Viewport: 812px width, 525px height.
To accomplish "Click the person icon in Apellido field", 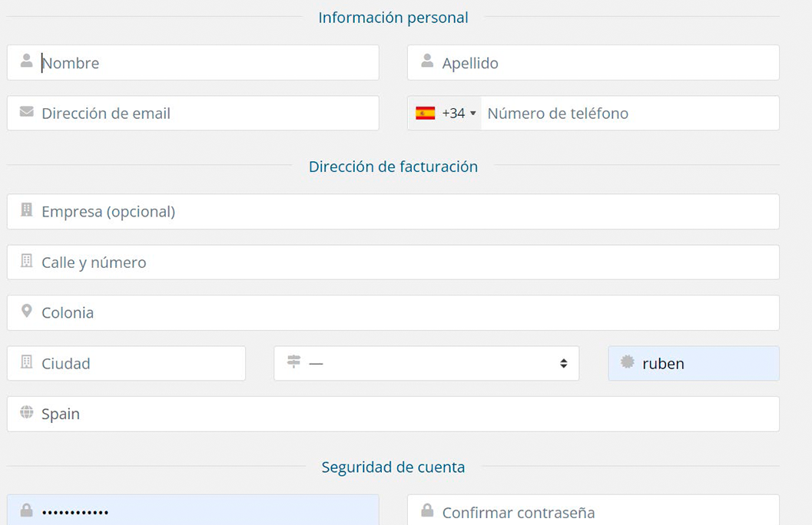I will tap(427, 61).
